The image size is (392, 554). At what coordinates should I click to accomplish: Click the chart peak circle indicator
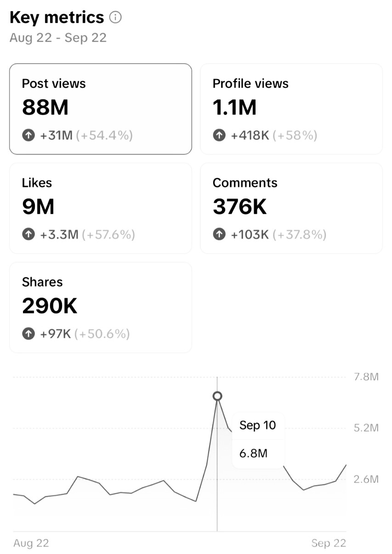[217, 396]
